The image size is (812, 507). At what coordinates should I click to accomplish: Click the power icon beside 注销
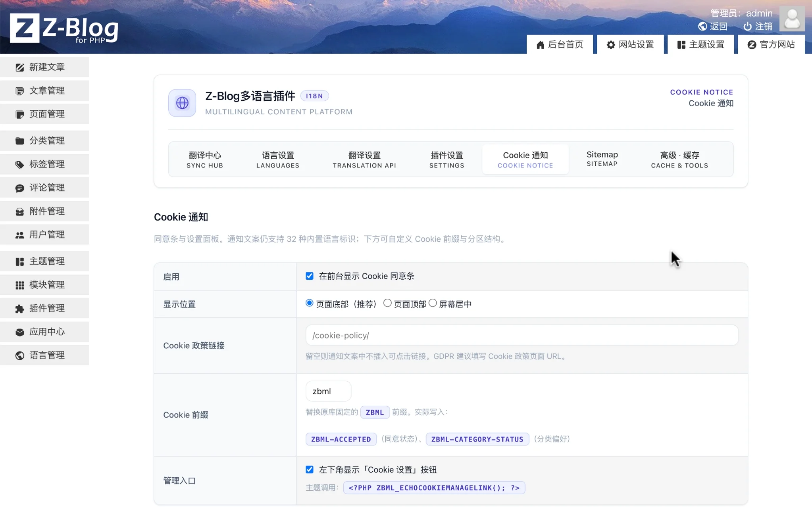[x=747, y=26]
